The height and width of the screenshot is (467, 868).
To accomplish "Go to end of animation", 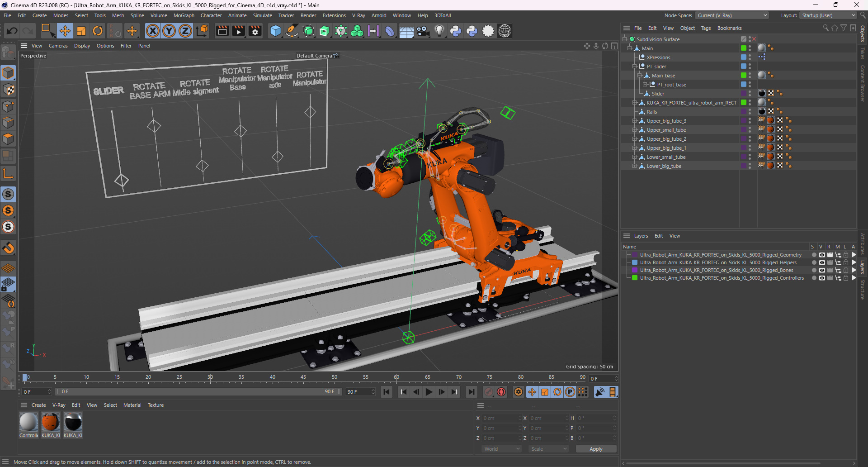I will 471,392.
